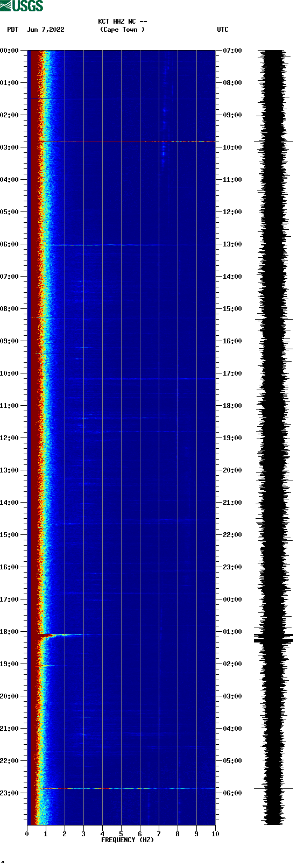Click the 01:00 UTC time label
This screenshot has width=297, height=868.
point(232,632)
